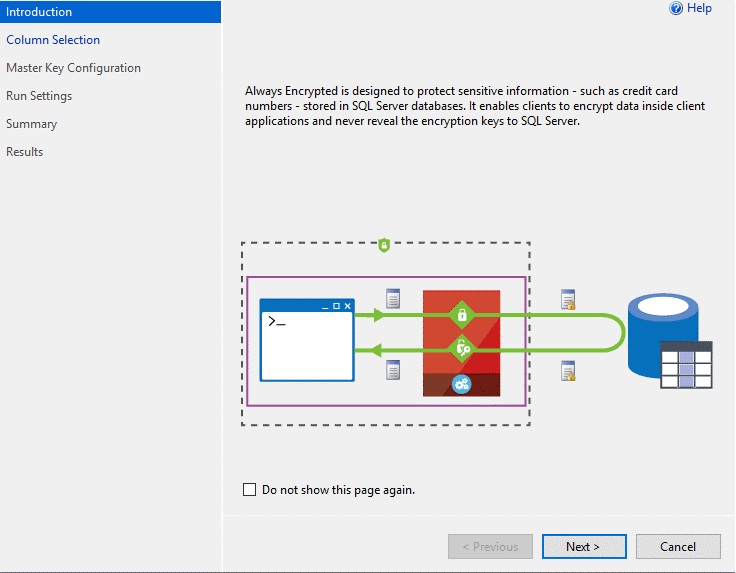Click the lower plain document icon
This screenshot has width=736, height=573.
tap(393, 370)
